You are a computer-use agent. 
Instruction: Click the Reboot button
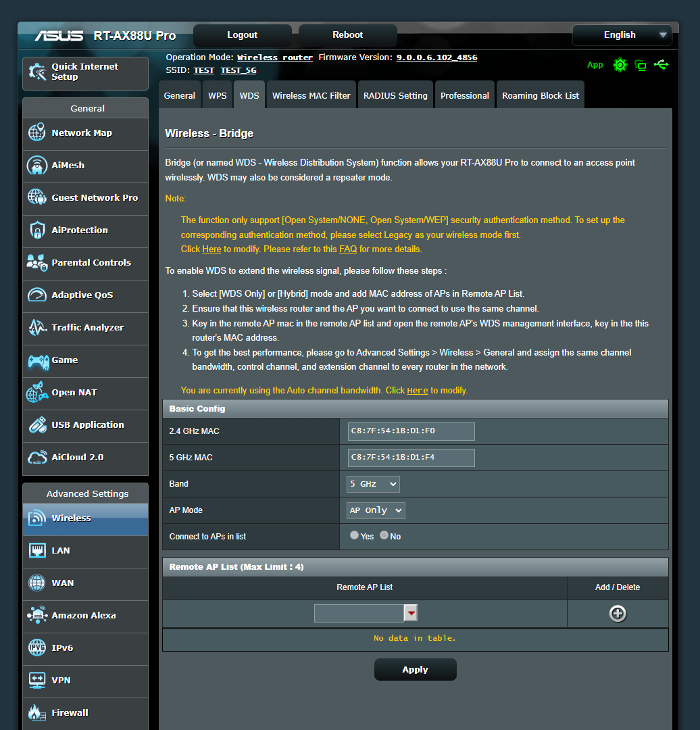point(348,35)
